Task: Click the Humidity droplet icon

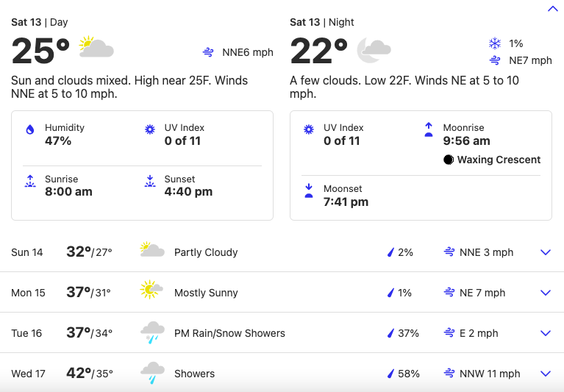Action: tap(30, 129)
